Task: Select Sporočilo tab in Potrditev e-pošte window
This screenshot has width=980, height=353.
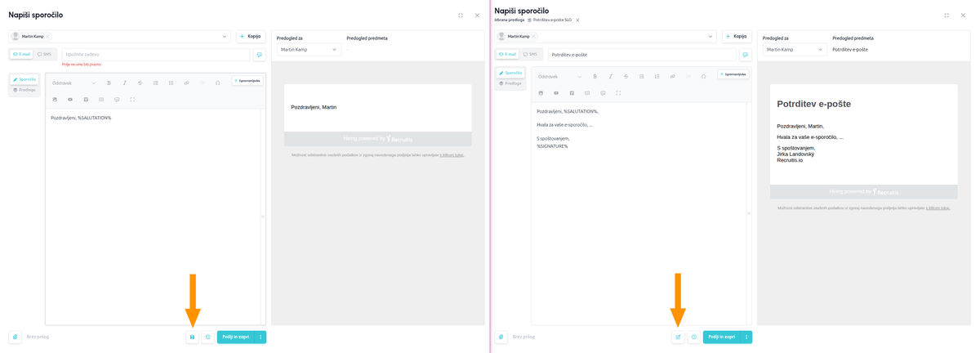Action: coord(510,73)
